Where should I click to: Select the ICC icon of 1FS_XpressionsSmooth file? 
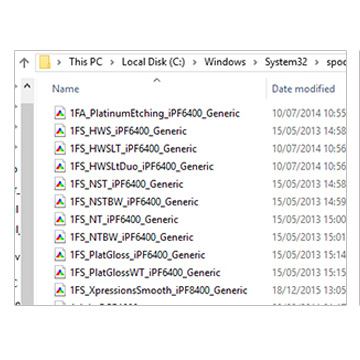click(60, 290)
